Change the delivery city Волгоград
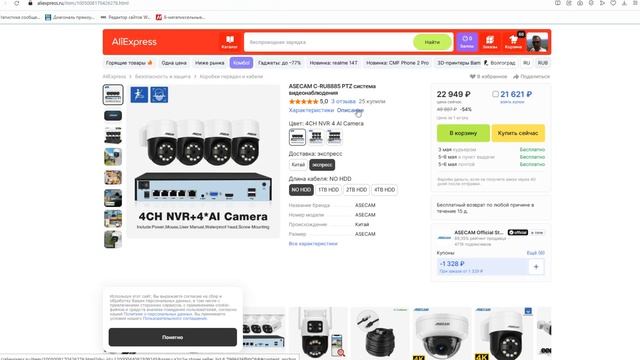640x360 pixels. (500, 63)
